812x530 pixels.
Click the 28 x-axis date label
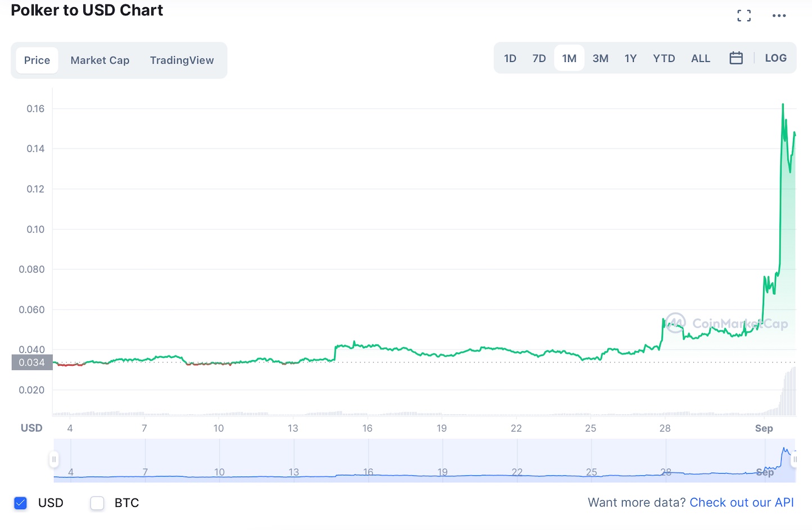(665, 428)
